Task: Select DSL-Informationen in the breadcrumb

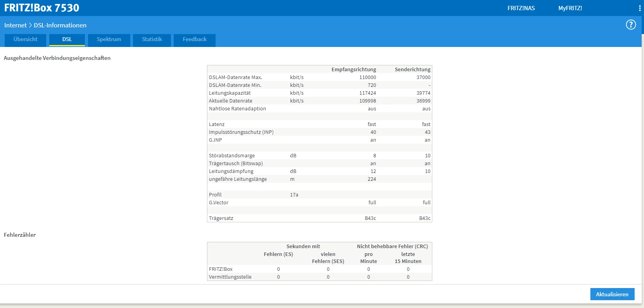Action: click(x=60, y=25)
